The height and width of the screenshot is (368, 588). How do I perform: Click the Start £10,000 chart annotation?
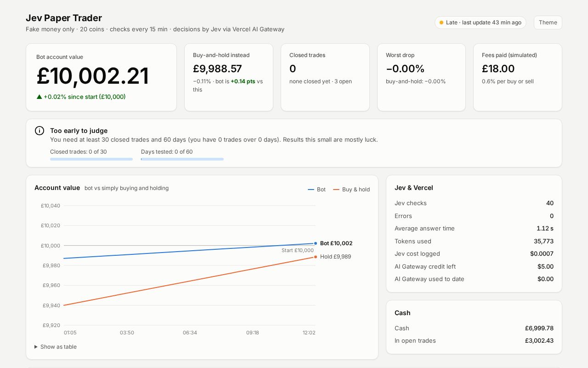pos(298,250)
